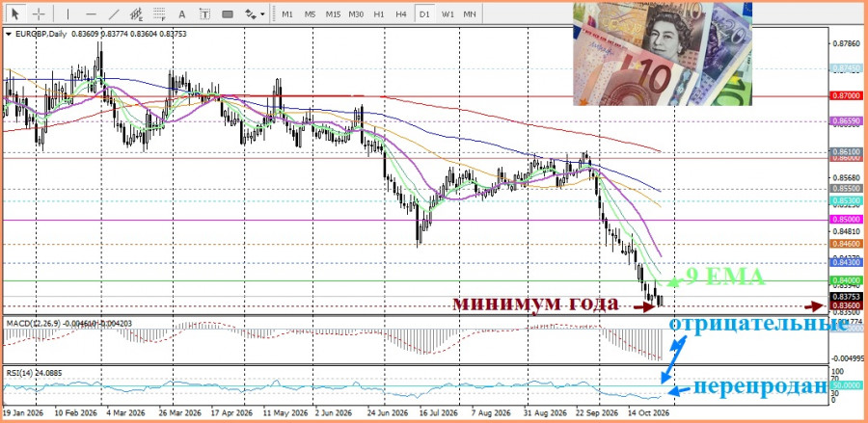This screenshot has height=423, width=868.
Task: Pick the horizontal line drawing tool
Action: pyautogui.click(x=92, y=13)
